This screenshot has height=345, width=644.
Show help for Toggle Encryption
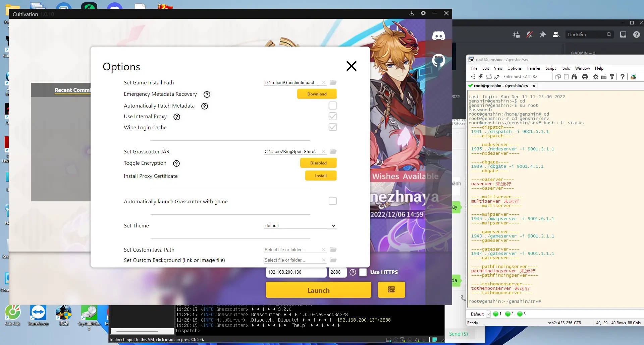[x=176, y=163]
